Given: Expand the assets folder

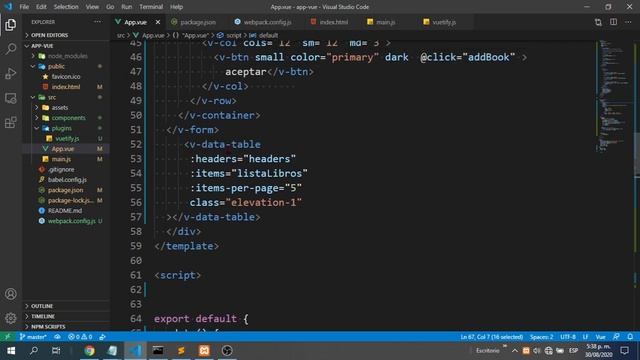Looking at the screenshot, I should tap(60, 107).
